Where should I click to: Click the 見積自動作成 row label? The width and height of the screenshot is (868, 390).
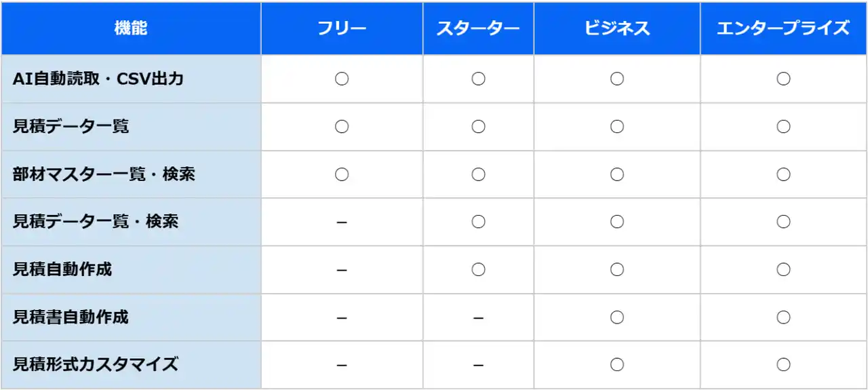pos(62,269)
